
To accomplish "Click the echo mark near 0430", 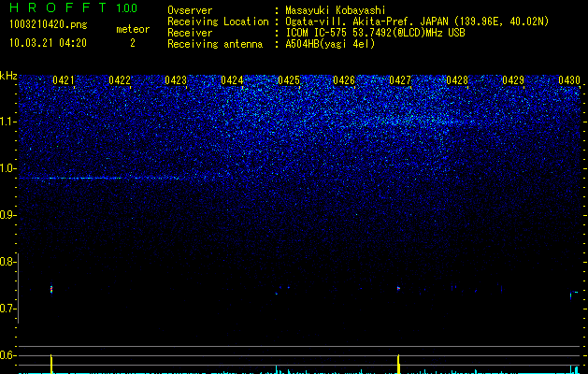I will [x=573, y=295].
